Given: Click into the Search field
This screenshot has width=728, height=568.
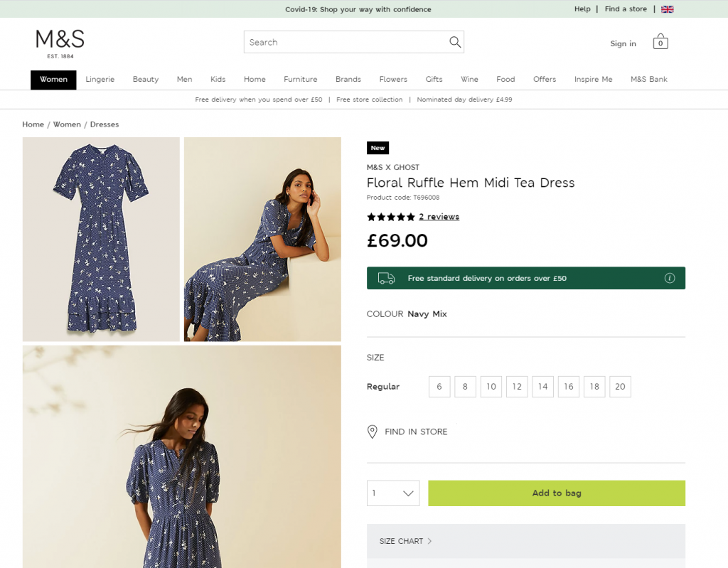Looking at the screenshot, I should (345, 42).
